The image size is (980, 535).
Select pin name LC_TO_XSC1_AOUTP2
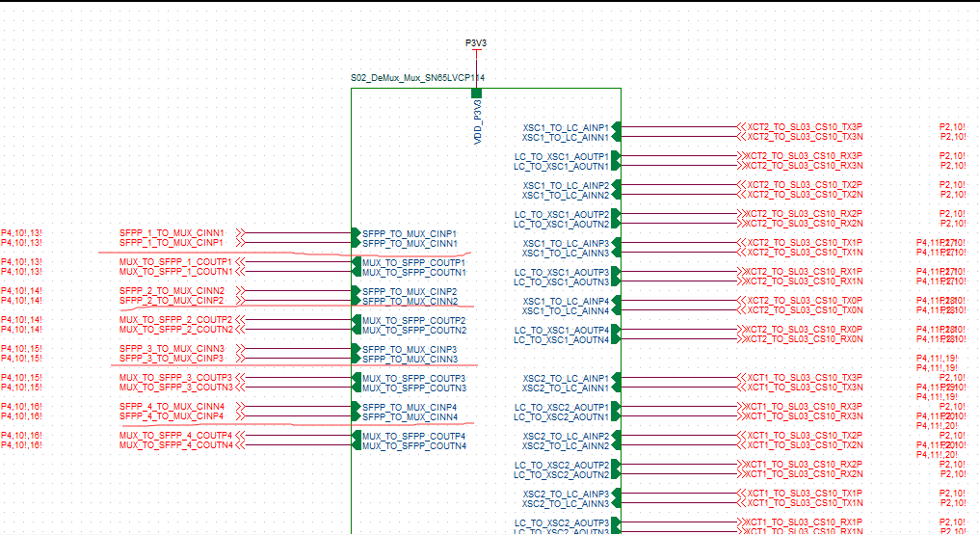pyautogui.click(x=561, y=214)
